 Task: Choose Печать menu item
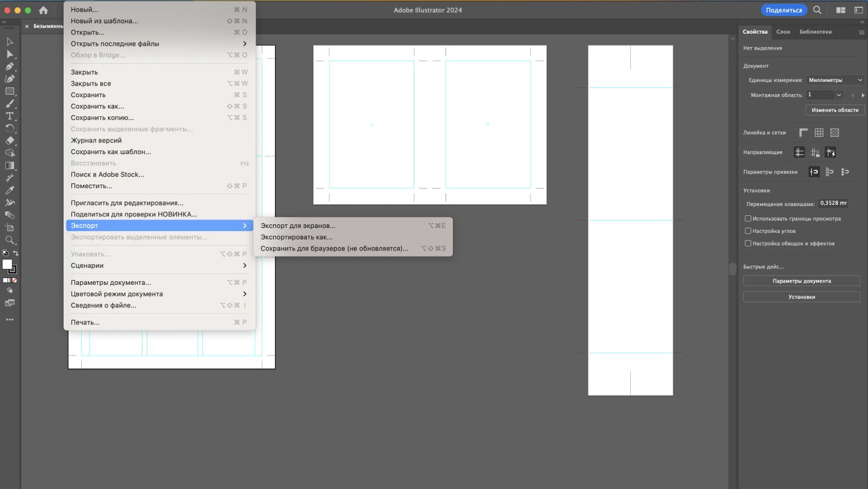[159, 322]
